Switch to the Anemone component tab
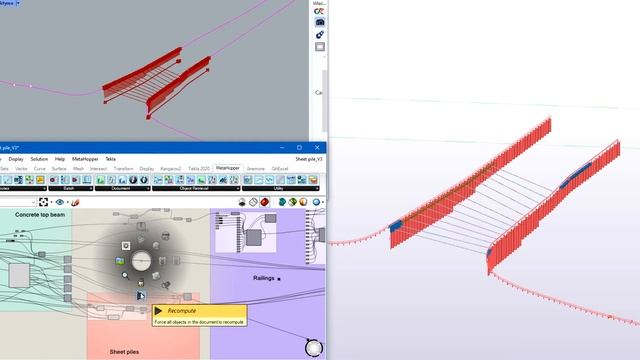The image size is (640, 360). (x=256, y=169)
